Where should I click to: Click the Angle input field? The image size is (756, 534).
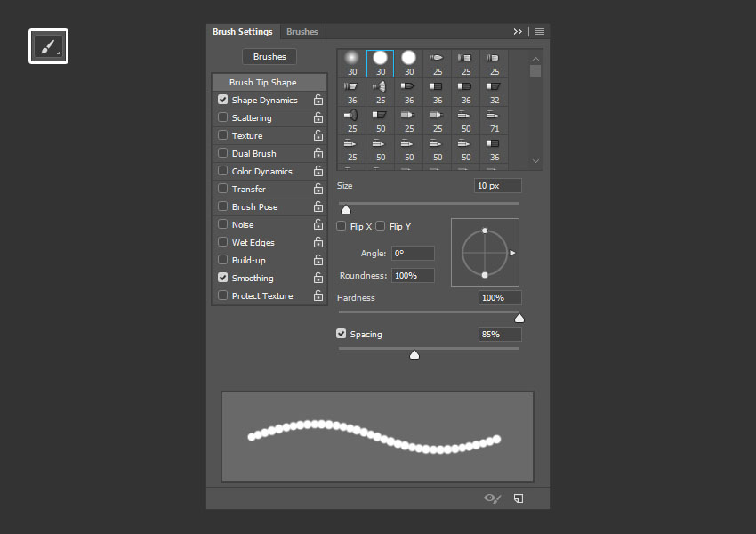pos(413,254)
